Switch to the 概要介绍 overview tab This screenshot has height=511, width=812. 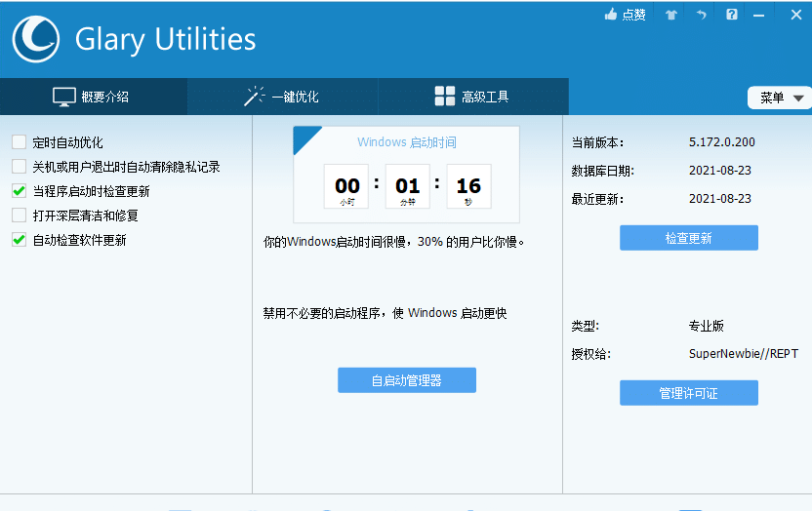[94, 97]
